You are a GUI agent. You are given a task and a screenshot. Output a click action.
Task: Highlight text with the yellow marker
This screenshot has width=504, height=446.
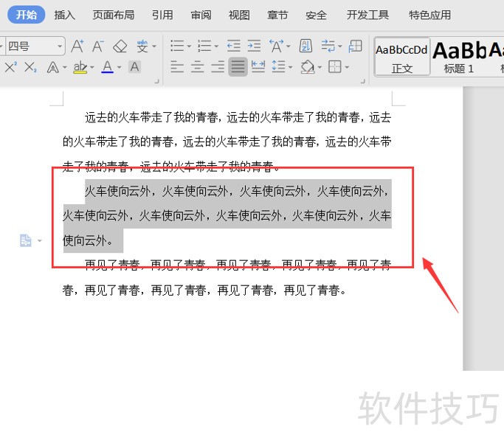[80, 67]
